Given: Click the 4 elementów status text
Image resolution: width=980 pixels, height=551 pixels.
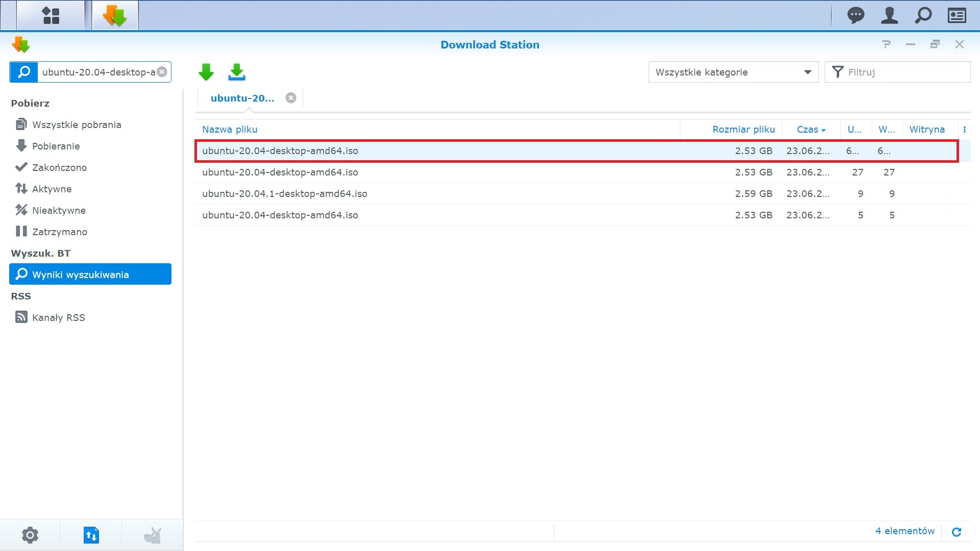Looking at the screenshot, I should (904, 531).
